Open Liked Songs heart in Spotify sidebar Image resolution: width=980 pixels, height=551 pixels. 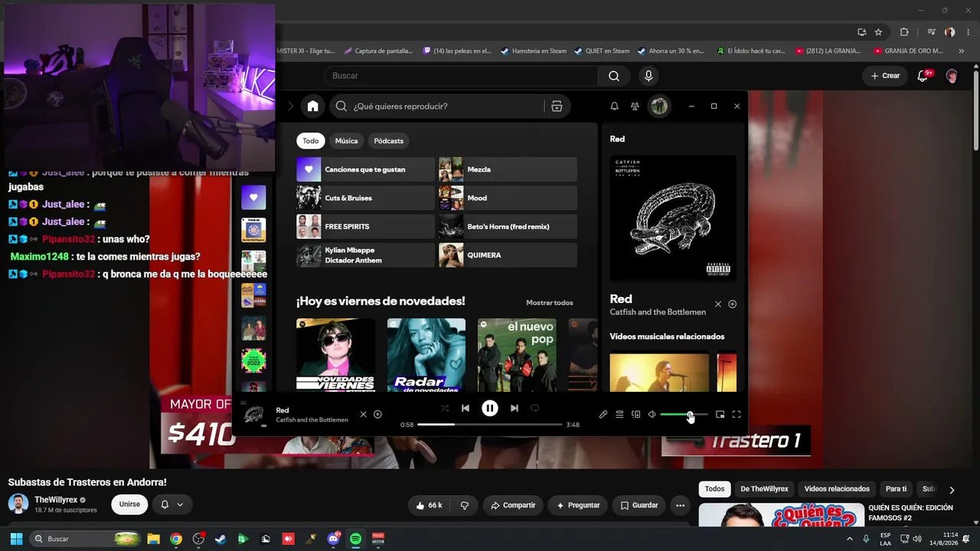(253, 197)
